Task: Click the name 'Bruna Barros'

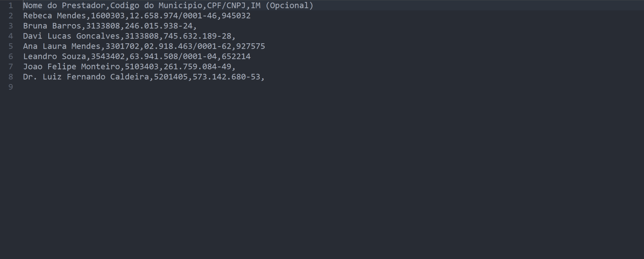Action: pos(52,26)
